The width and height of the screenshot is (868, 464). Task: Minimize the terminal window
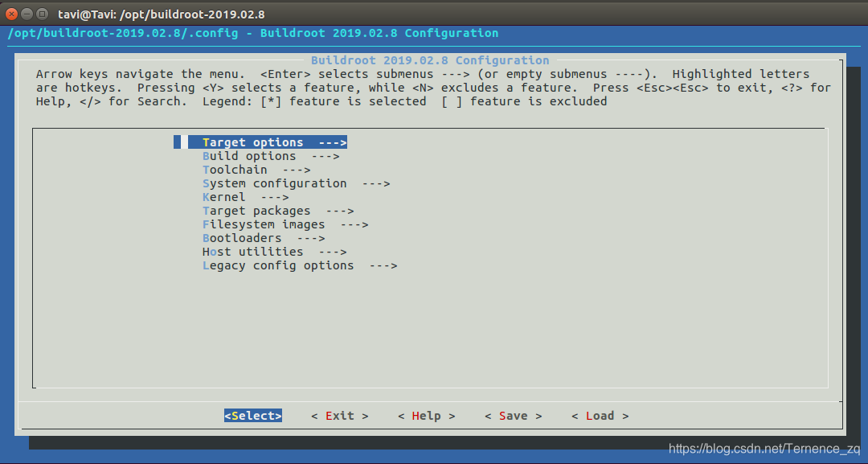click(x=27, y=14)
